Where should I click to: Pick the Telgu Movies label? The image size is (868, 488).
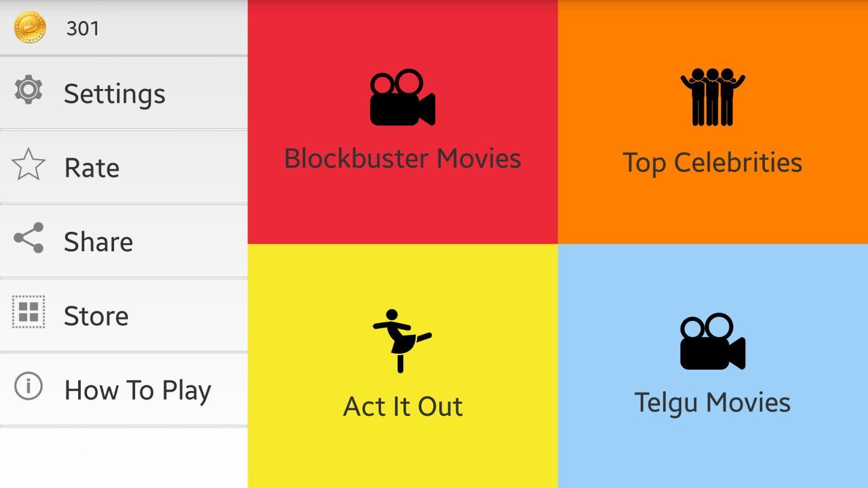coord(712,403)
